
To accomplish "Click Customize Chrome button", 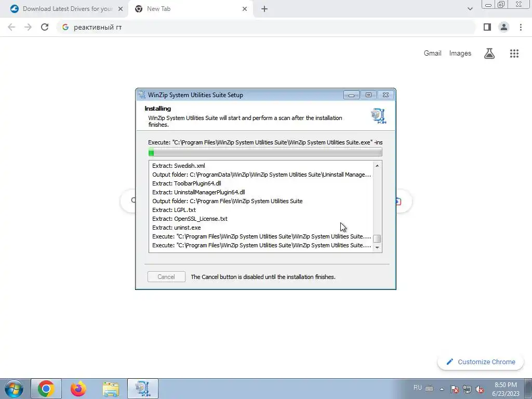I will pyautogui.click(x=481, y=362).
